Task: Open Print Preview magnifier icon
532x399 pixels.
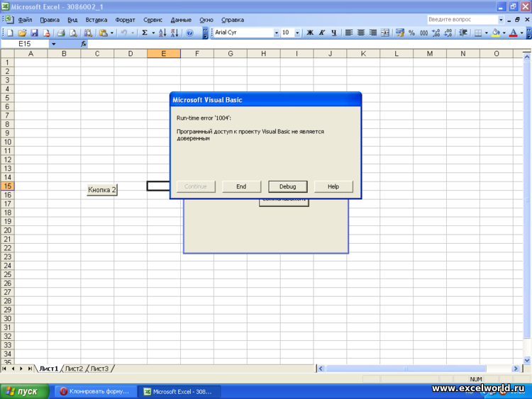Action: tap(73, 33)
